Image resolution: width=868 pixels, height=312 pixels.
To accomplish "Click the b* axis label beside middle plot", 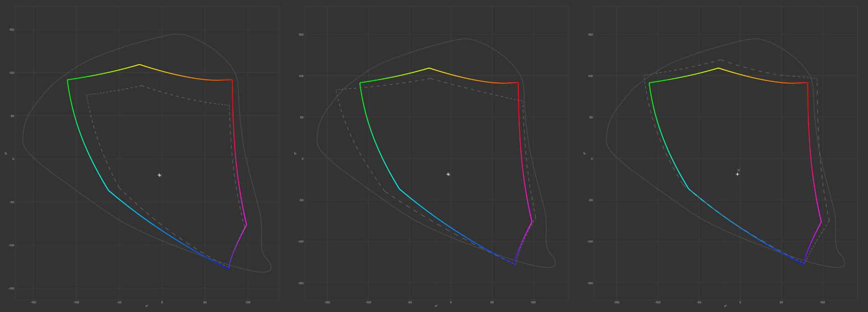I will pyautogui.click(x=295, y=153).
